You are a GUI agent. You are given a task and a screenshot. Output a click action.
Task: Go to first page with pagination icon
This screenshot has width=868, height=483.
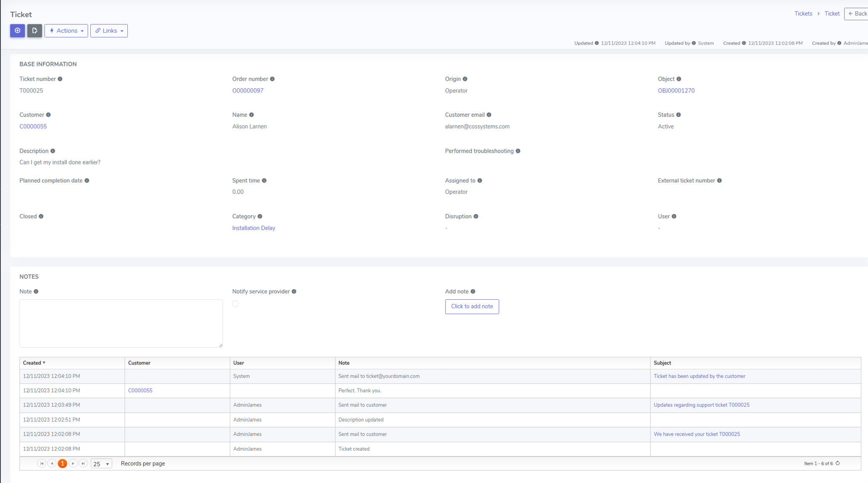[42, 463]
